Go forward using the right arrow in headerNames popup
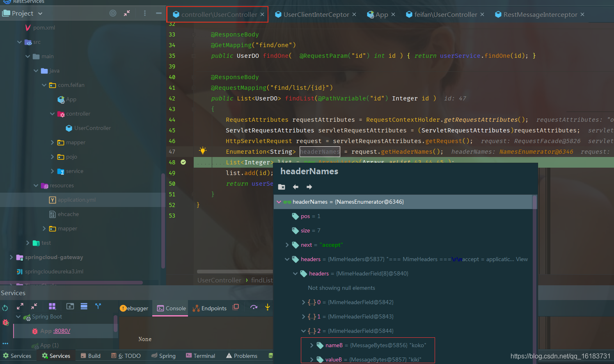 click(309, 187)
